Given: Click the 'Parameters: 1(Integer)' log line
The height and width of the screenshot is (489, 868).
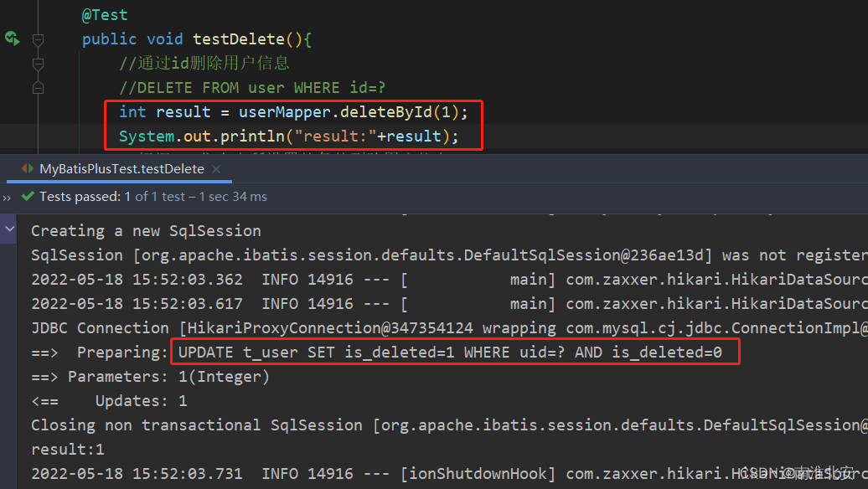Looking at the screenshot, I should tap(150, 377).
